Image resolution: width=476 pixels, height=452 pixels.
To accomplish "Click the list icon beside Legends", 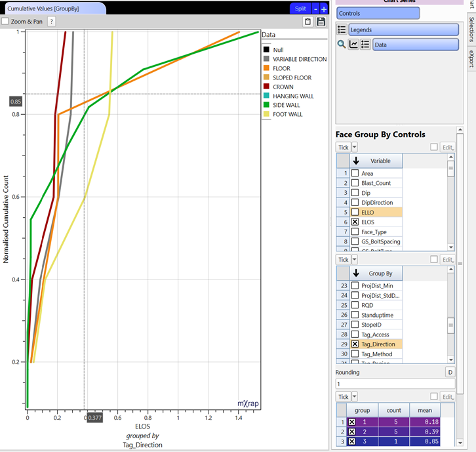I will tap(342, 30).
